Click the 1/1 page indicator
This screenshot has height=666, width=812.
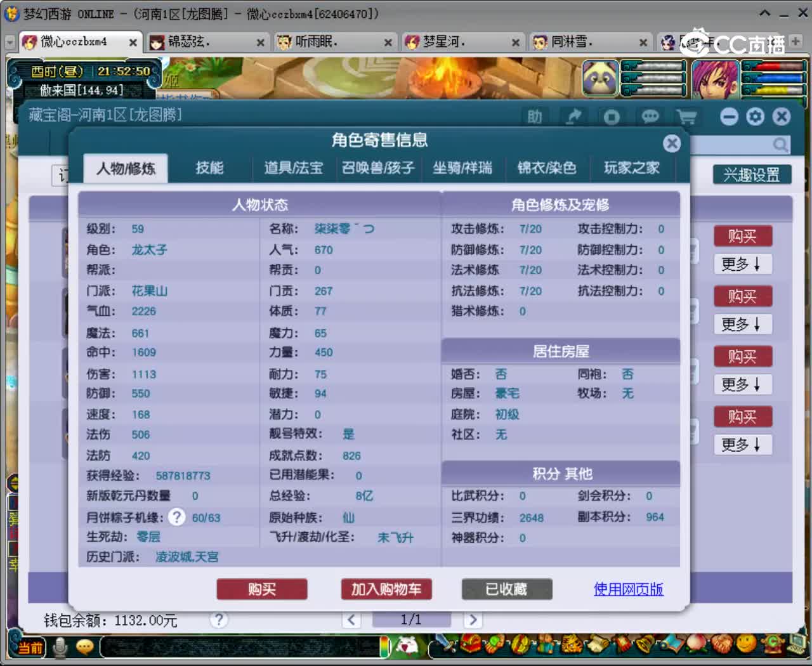411,620
